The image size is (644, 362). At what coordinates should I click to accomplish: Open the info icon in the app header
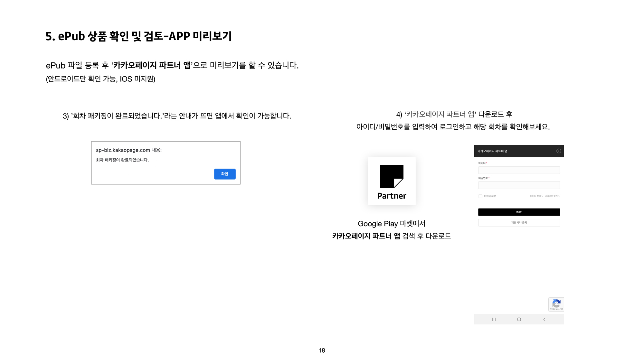pos(559,151)
